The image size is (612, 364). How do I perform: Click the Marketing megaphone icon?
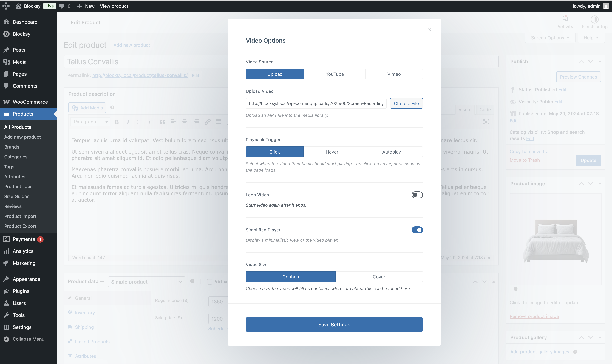(6, 263)
